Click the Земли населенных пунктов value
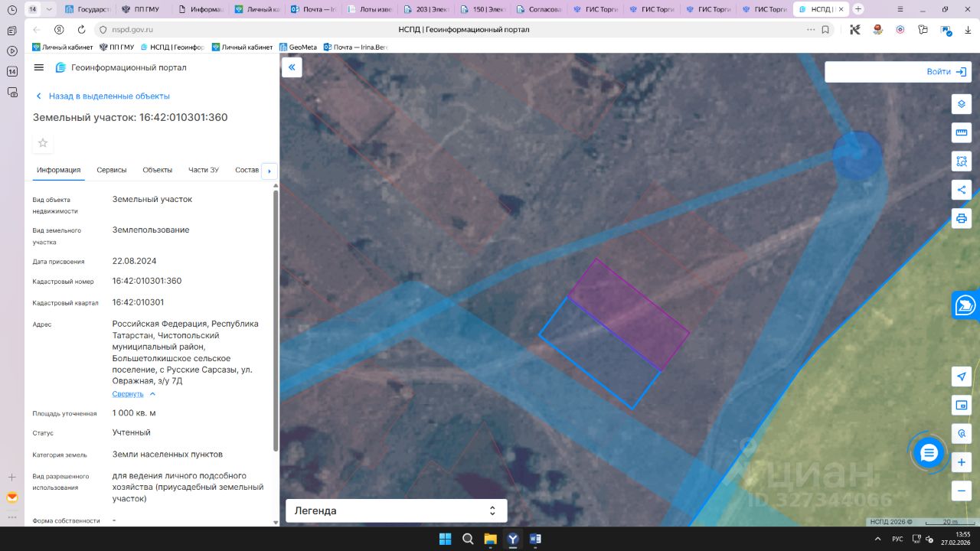980x551 pixels. point(168,454)
